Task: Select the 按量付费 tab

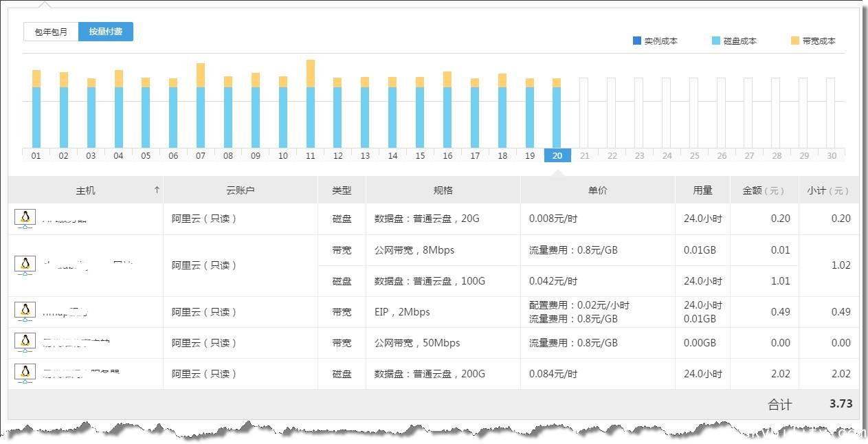Action: click(x=106, y=32)
